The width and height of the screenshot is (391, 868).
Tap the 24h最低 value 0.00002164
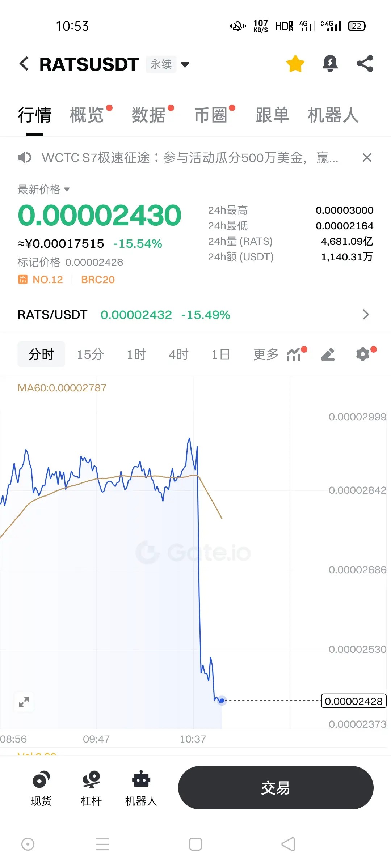tap(344, 226)
